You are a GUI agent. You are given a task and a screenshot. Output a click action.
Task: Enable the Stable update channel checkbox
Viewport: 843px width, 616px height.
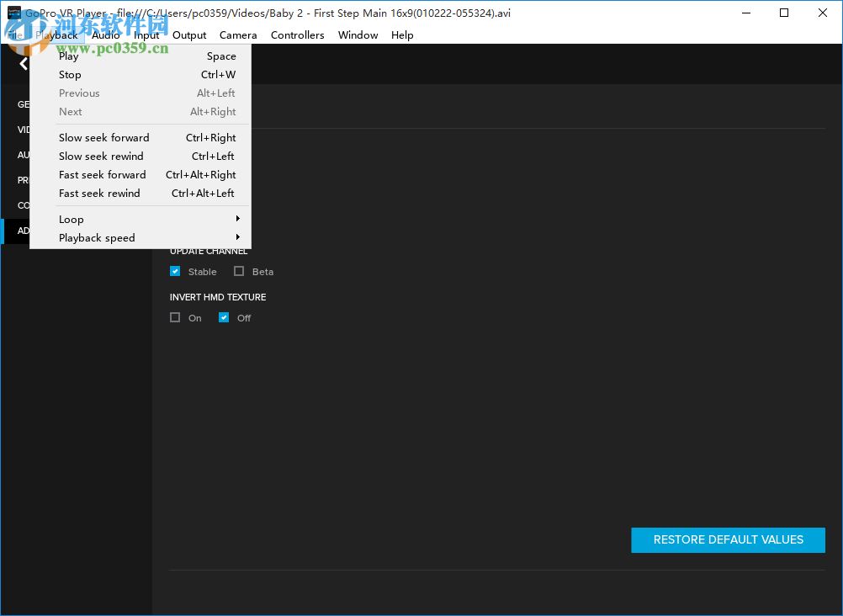(x=175, y=271)
